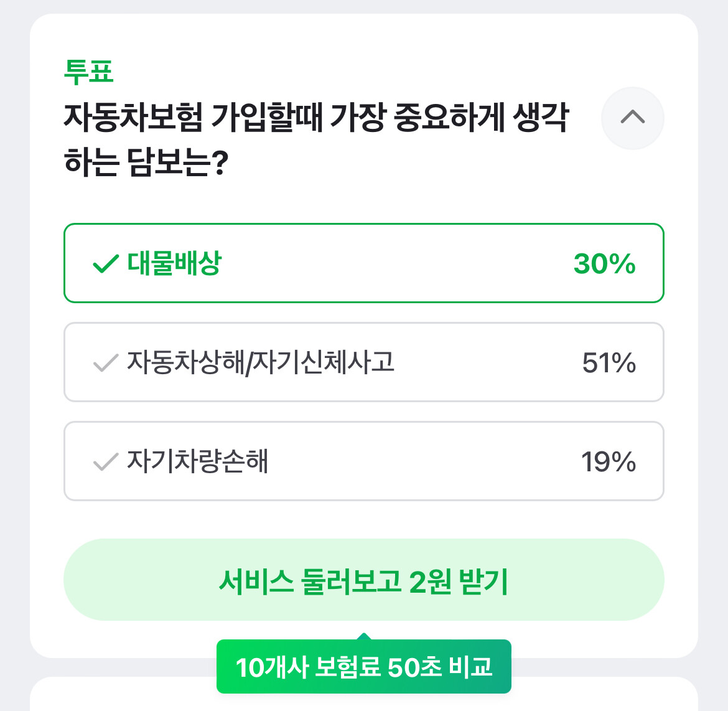The width and height of the screenshot is (728, 711).
Task: Click the 30% result for 대물배상
Action: tap(604, 264)
